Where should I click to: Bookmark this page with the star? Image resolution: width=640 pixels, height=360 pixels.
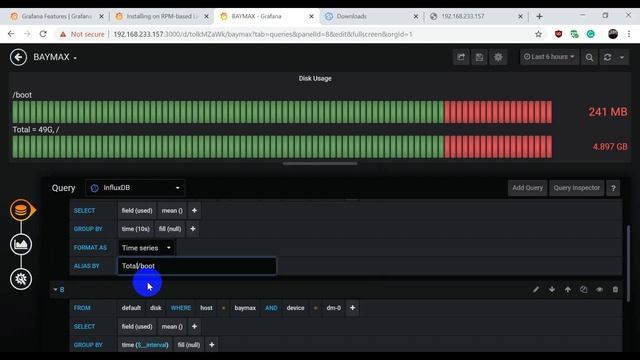[538, 34]
